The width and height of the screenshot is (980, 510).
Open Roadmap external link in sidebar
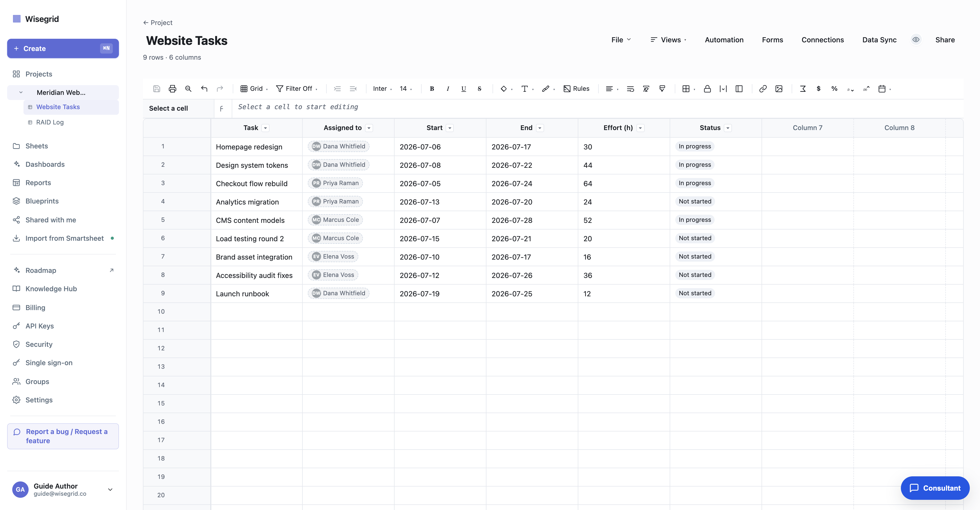click(63, 270)
